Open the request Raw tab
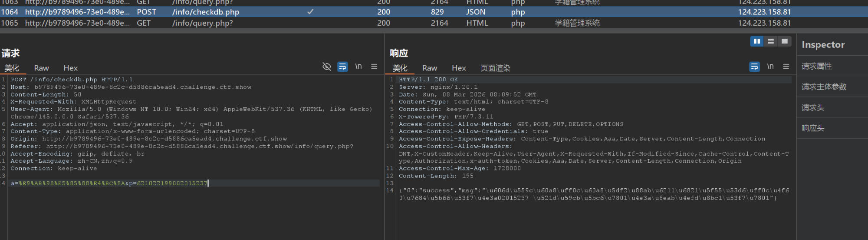The width and height of the screenshot is (868, 240). [x=41, y=68]
